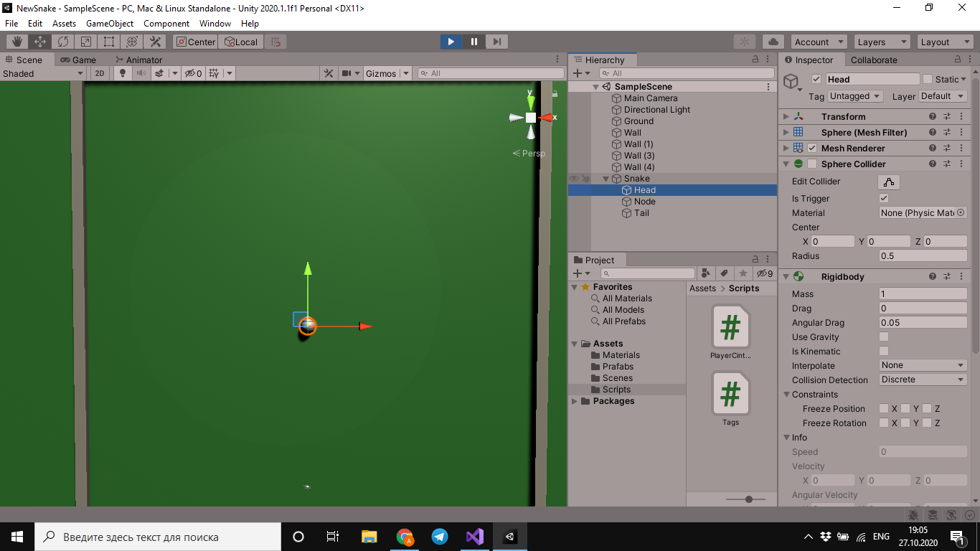
Task: Open the GameObject menu
Action: pyautogui.click(x=110, y=23)
